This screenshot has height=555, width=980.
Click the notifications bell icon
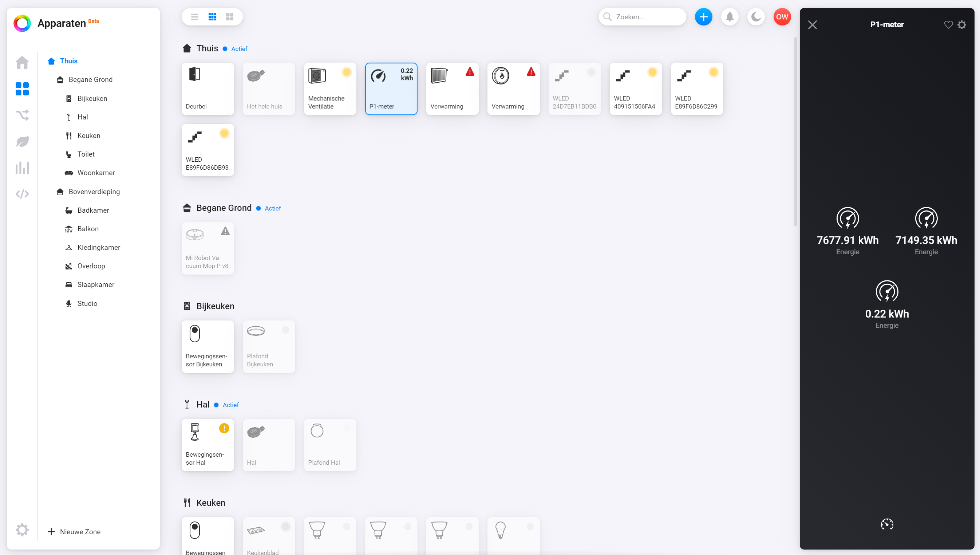[x=730, y=17]
